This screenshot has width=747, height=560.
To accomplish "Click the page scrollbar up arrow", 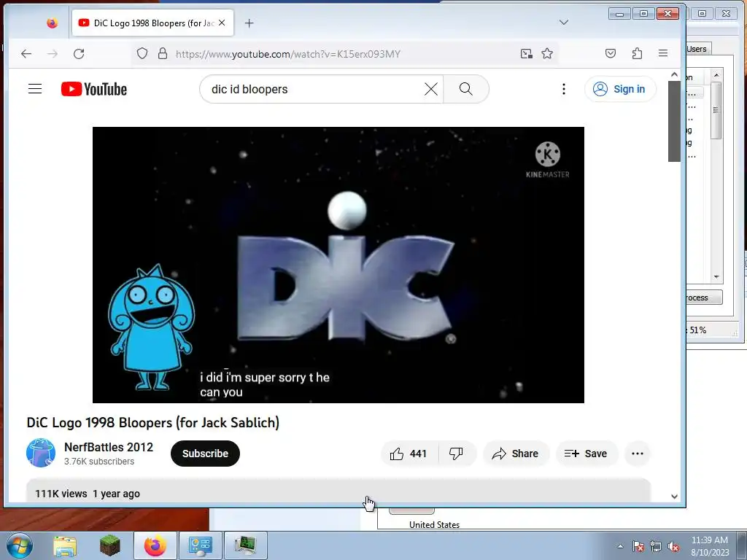I will point(674,74).
